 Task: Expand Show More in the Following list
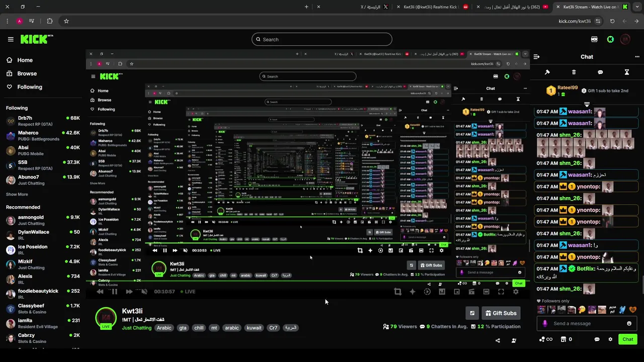17,194
